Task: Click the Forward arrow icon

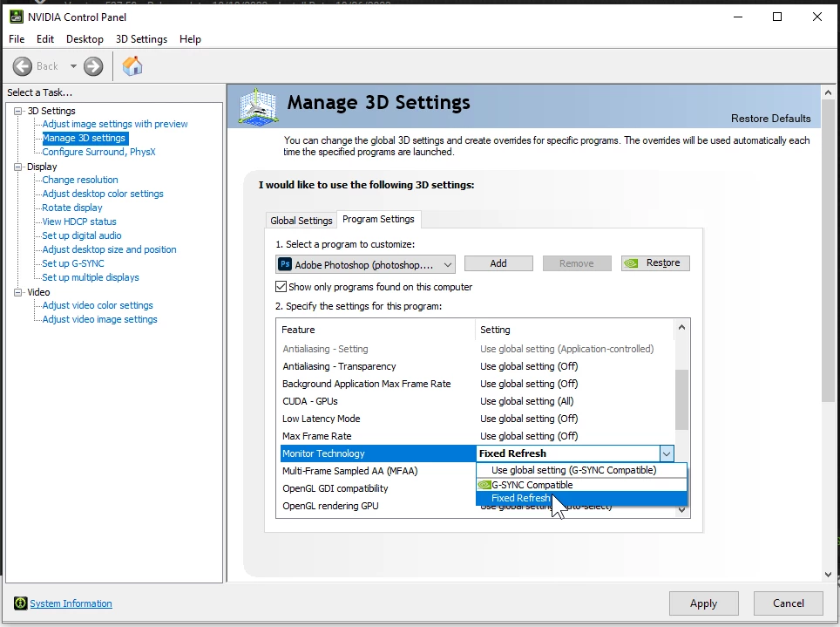Action: [93, 66]
